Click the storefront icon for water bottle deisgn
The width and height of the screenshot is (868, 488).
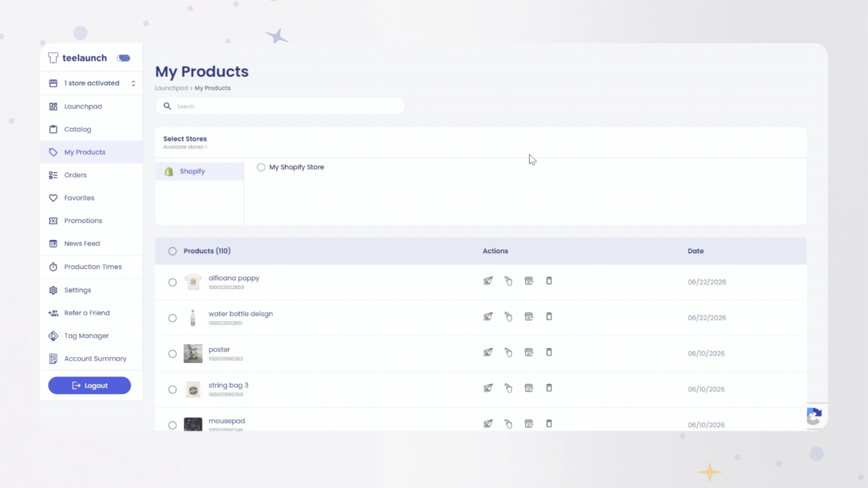tap(529, 317)
